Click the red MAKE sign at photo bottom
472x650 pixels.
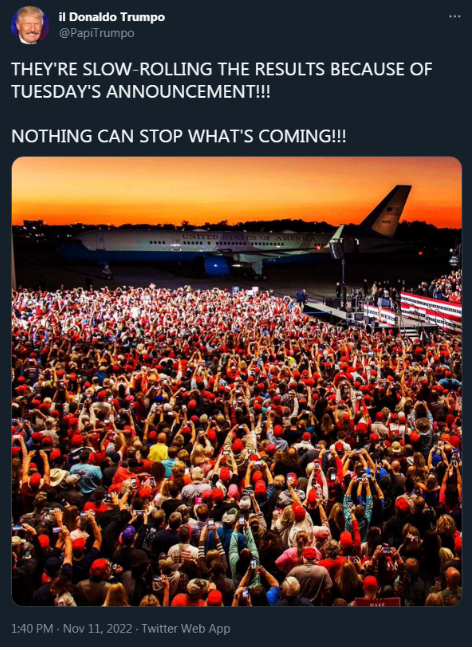[x=378, y=601]
